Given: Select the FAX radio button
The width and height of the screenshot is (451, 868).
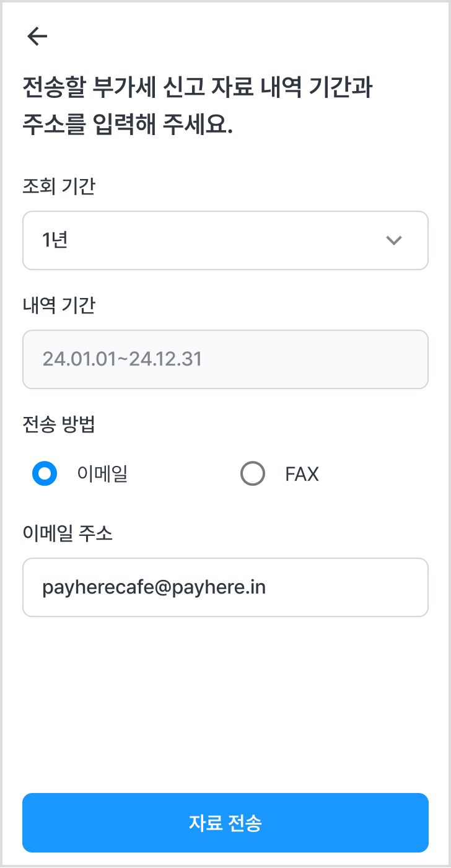Looking at the screenshot, I should [252, 474].
